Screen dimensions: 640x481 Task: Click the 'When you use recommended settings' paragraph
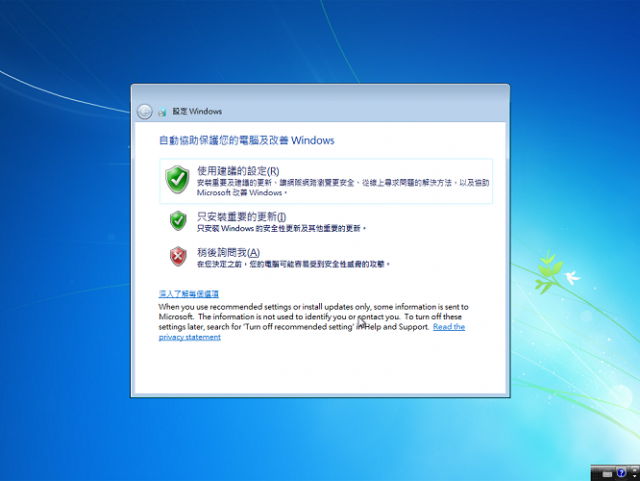tap(313, 321)
